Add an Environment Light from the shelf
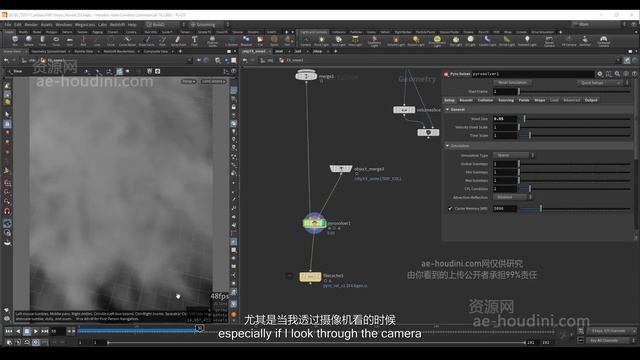The width and height of the screenshot is (640, 360). [x=437, y=40]
